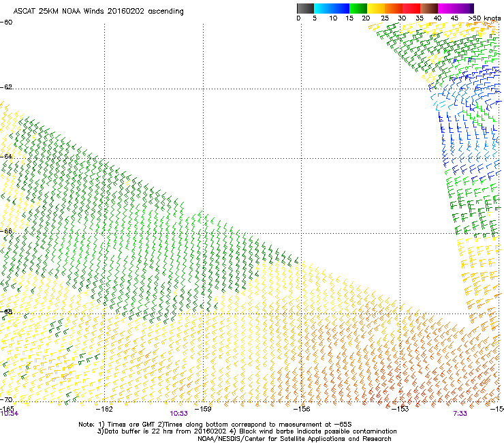Click the '40' legend scale label

point(437,18)
